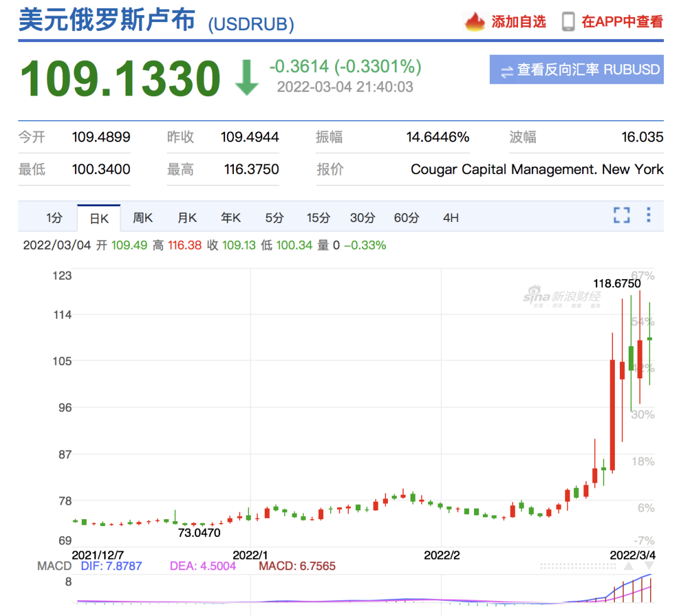The height and width of the screenshot is (616, 679).
Task: Click the 118.6750 high label on chart
Action: [617, 283]
